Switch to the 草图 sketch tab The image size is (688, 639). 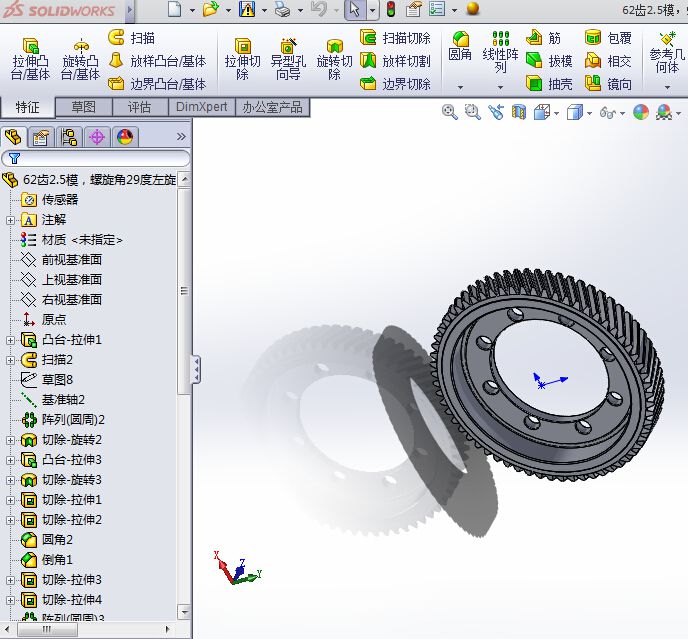coord(84,107)
